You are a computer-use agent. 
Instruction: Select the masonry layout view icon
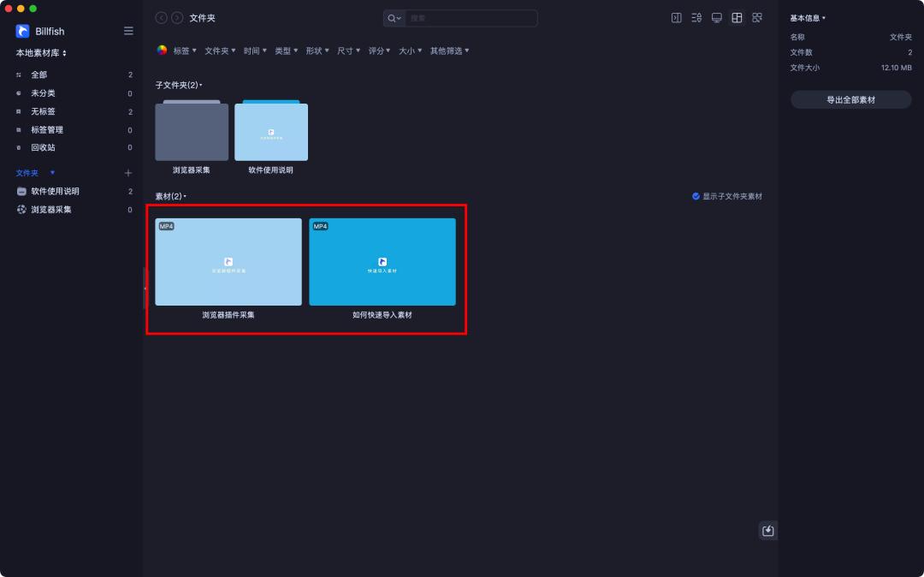point(757,17)
